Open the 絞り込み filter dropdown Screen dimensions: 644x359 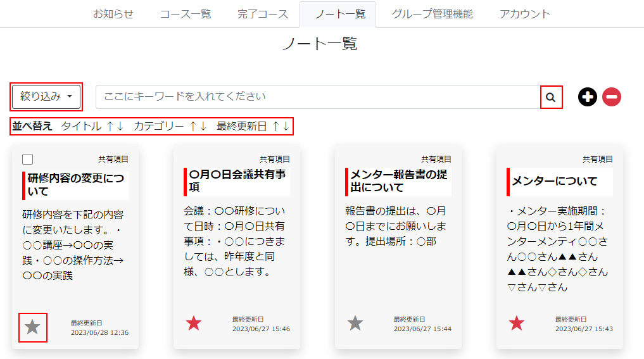46,97
